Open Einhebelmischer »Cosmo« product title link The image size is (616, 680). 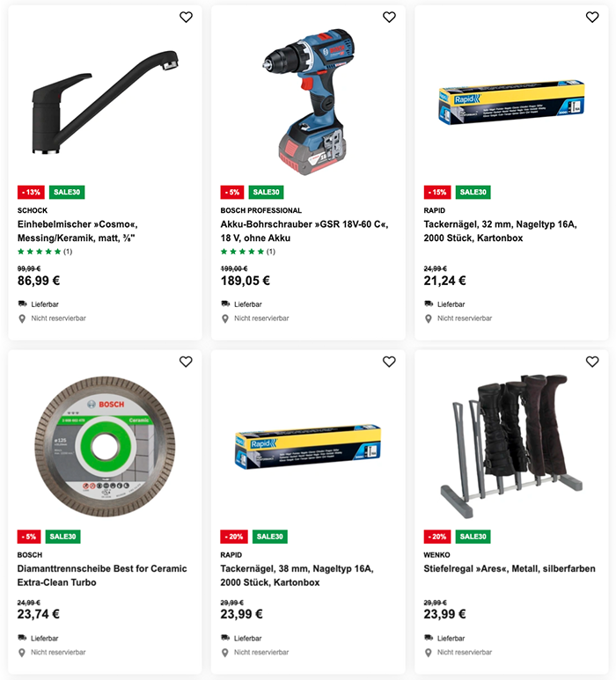[x=77, y=230]
